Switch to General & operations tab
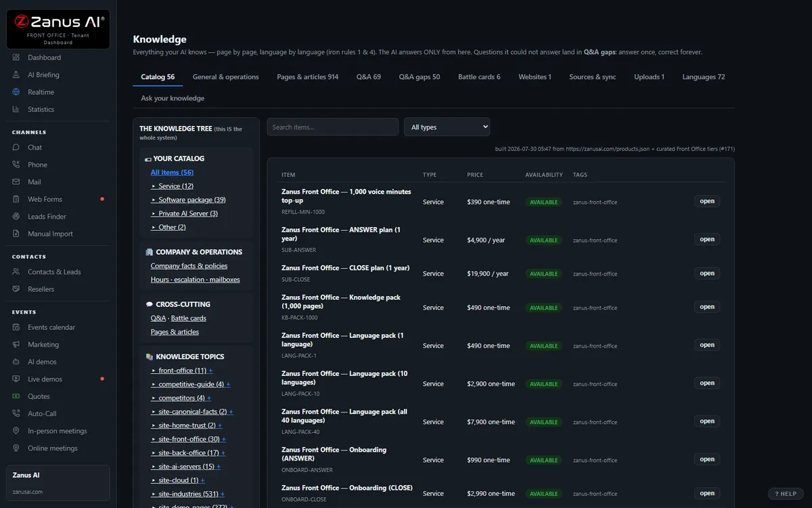The height and width of the screenshot is (508, 812). click(225, 77)
